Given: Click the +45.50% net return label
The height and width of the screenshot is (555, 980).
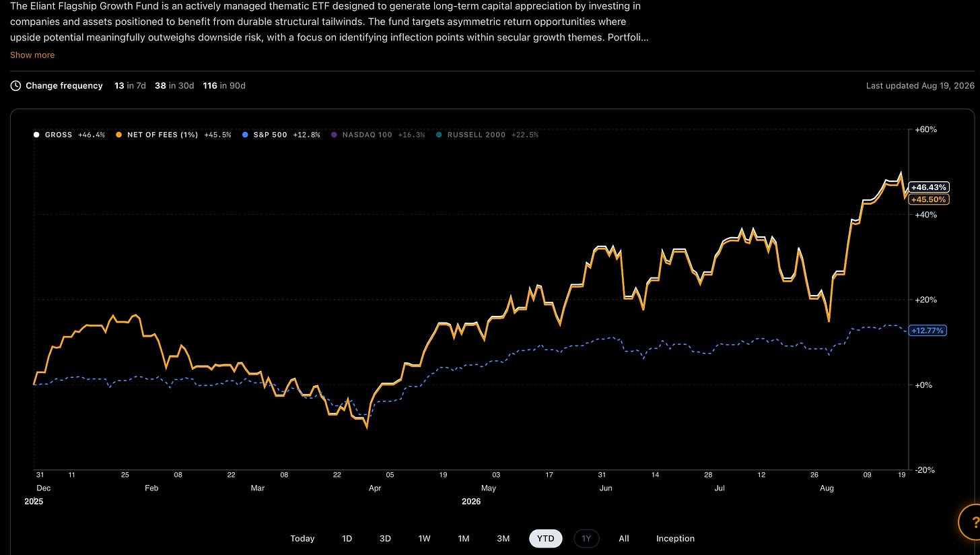Looking at the screenshot, I should click(x=929, y=199).
